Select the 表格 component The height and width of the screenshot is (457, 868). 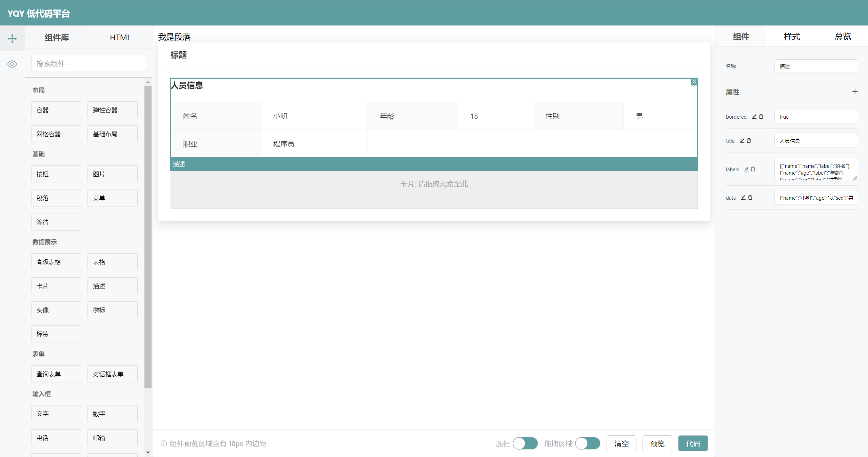pyautogui.click(x=113, y=262)
